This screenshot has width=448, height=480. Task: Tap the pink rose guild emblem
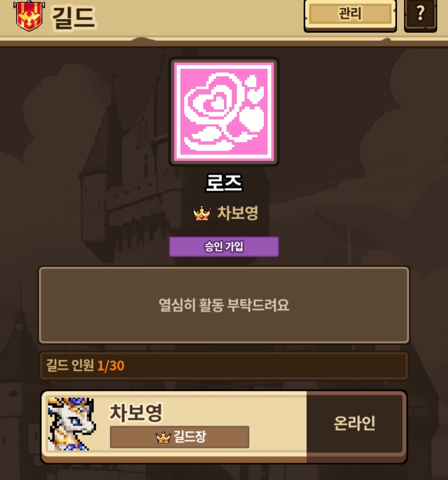[x=224, y=112]
